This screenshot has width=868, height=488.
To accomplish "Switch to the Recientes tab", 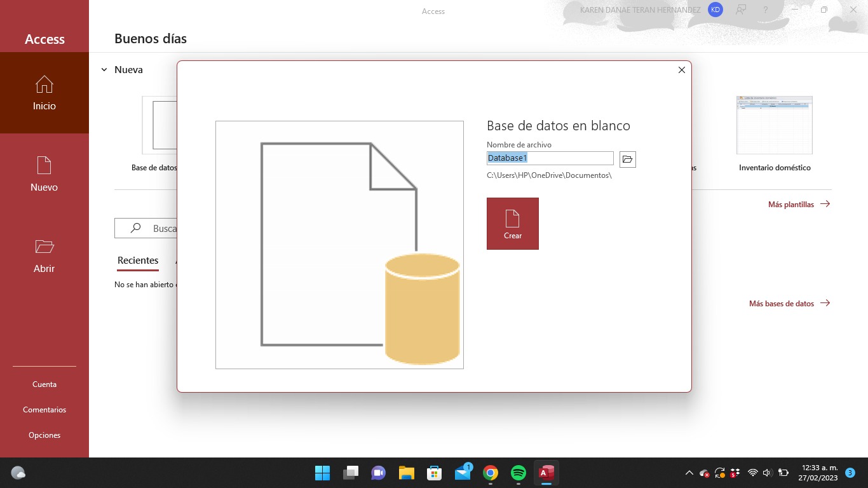I will pos(138,261).
